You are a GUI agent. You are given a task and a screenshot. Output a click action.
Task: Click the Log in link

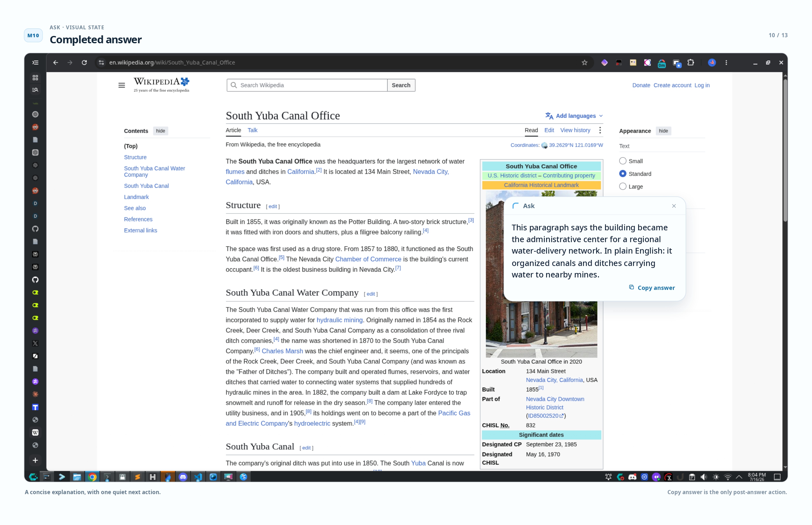tap(702, 85)
